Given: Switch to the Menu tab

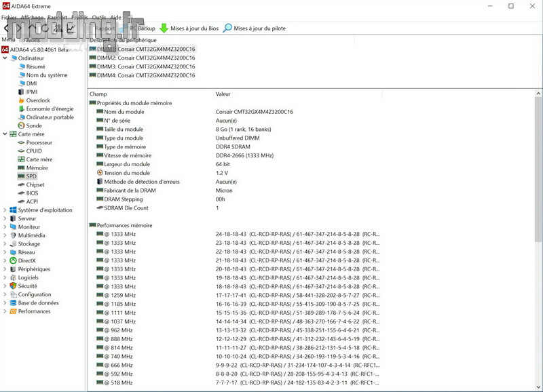Looking at the screenshot, I should (8, 39).
